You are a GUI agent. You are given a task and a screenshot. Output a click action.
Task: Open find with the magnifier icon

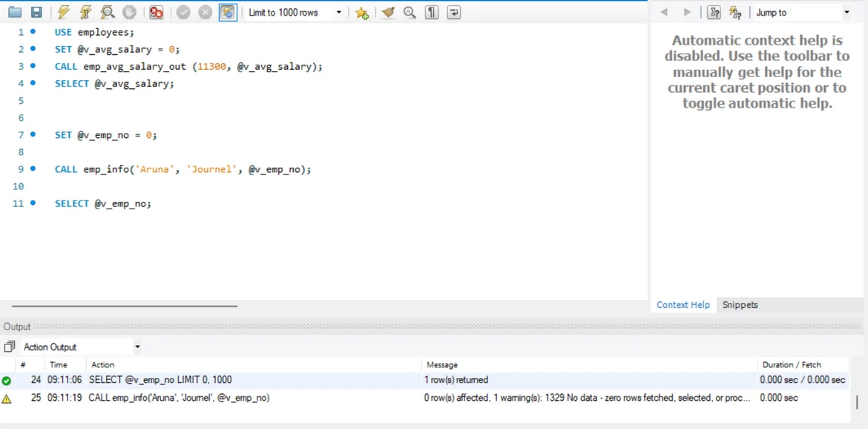(x=410, y=13)
